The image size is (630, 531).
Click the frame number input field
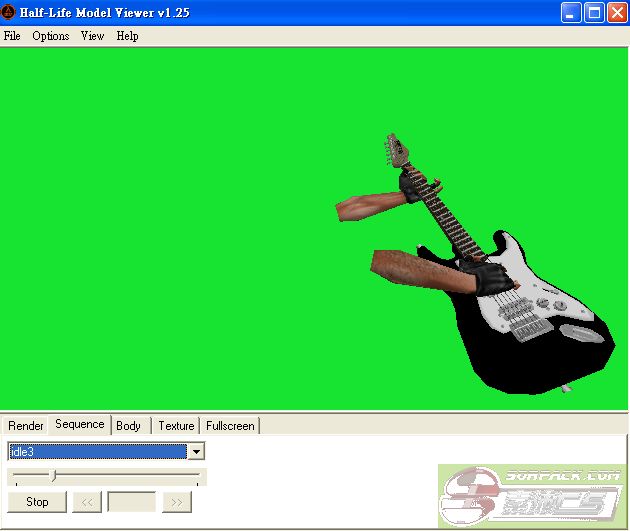(131, 502)
